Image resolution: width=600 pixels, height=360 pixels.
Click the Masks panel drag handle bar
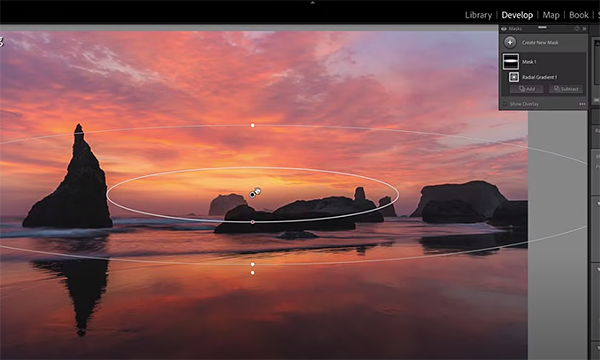[542, 28]
